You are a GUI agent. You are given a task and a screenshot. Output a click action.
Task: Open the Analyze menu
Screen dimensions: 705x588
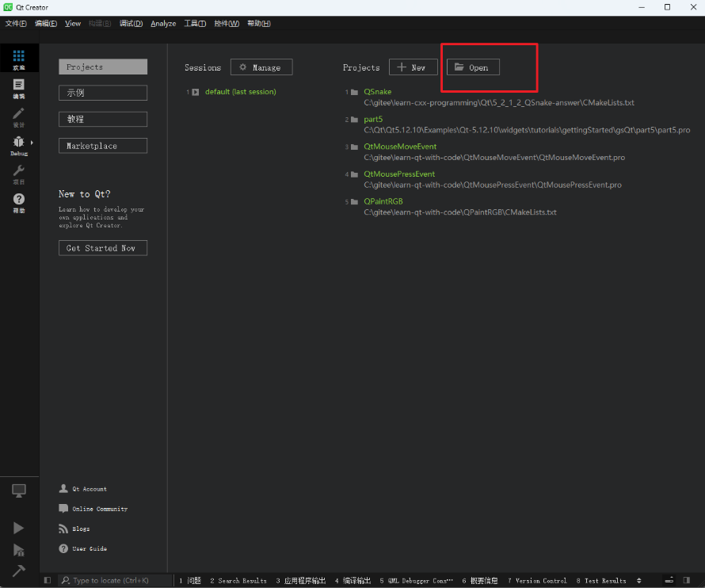163,23
